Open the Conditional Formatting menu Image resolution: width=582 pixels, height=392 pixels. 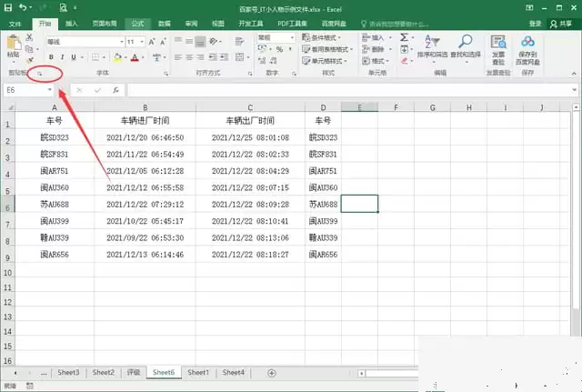322,37
